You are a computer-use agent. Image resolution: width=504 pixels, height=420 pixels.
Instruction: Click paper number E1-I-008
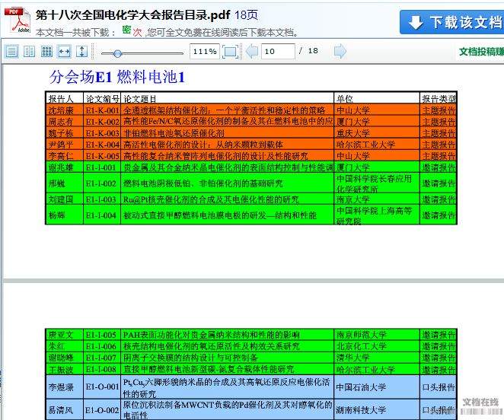tap(100, 369)
